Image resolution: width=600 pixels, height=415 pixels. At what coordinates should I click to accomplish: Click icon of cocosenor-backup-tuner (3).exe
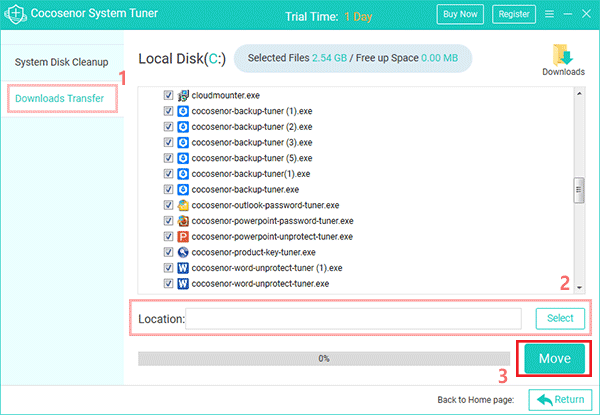pyautogui.click(x=183, y=142)
